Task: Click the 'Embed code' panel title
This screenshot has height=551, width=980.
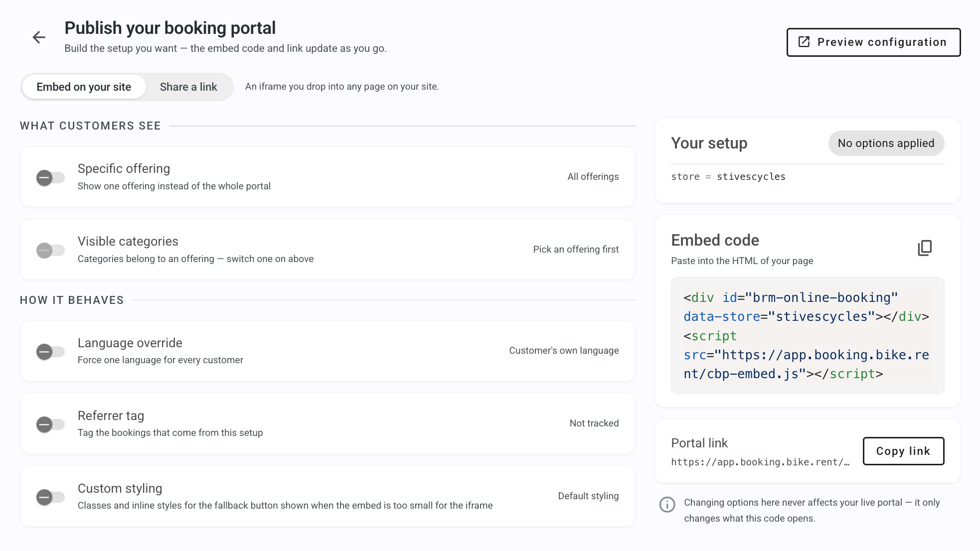Action: 715,240
